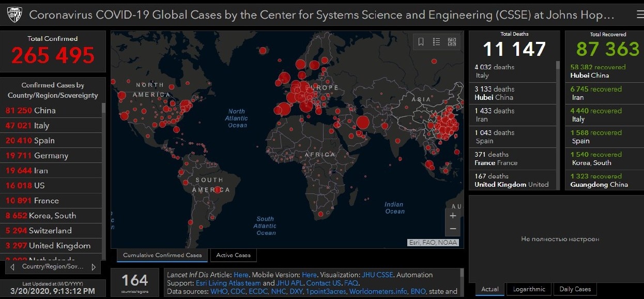Click the 6 745 recovered Iran entry
This screenshot has height=299, width=644.
coord(604,93)
